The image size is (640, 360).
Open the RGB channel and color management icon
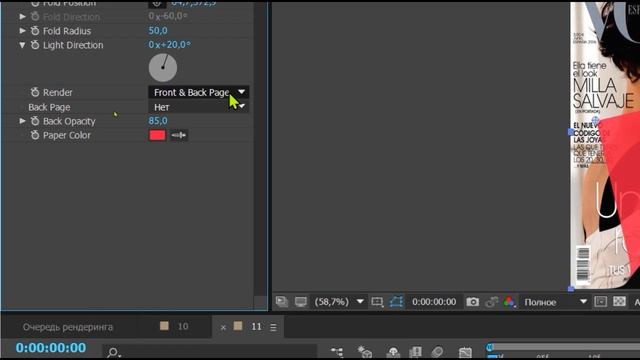pyautogui.click(x=509, y=302)
